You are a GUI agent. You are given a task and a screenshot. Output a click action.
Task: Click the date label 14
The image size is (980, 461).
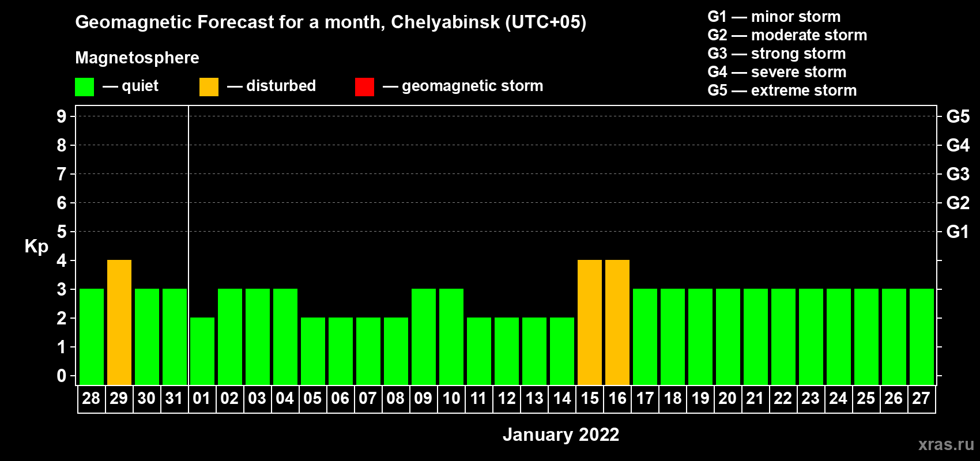562,399
